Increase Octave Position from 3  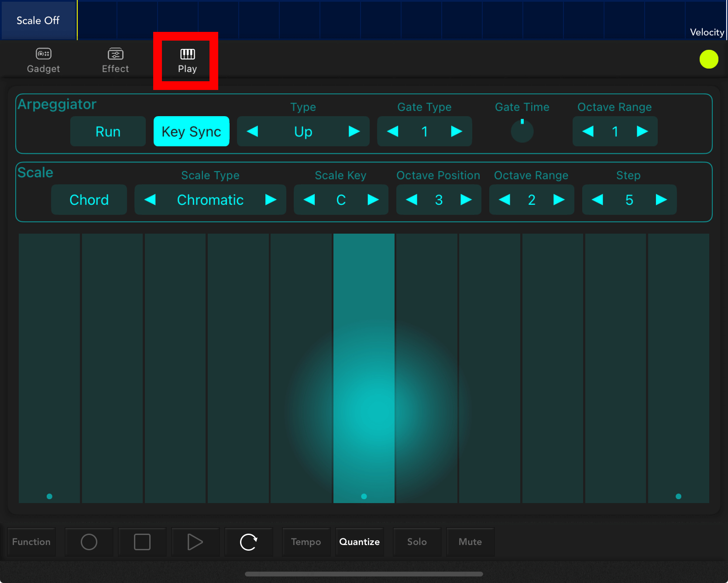tap(466, 200)
